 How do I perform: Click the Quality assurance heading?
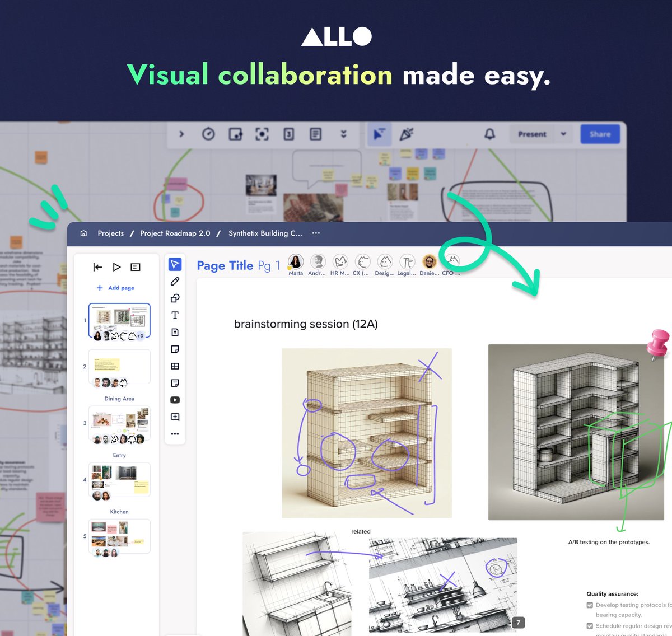612,594
